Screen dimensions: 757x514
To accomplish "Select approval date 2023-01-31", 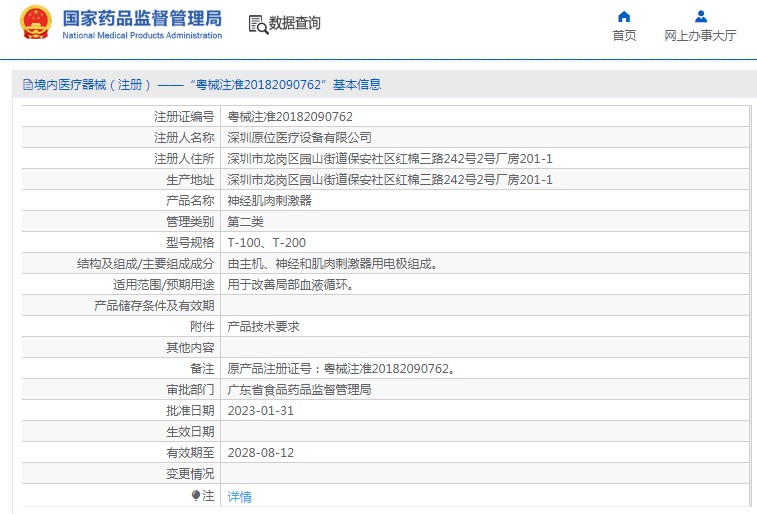I will coord(261,411).
